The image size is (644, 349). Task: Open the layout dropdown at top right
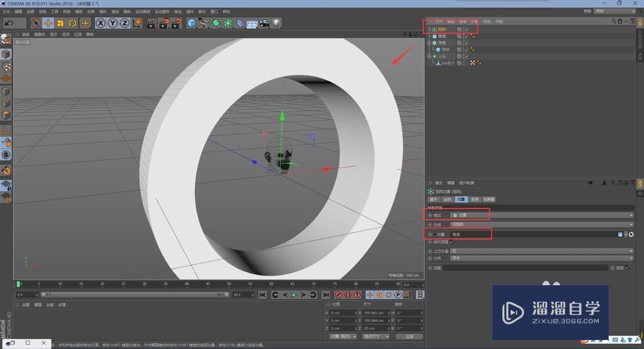click(x=615, y=12)
